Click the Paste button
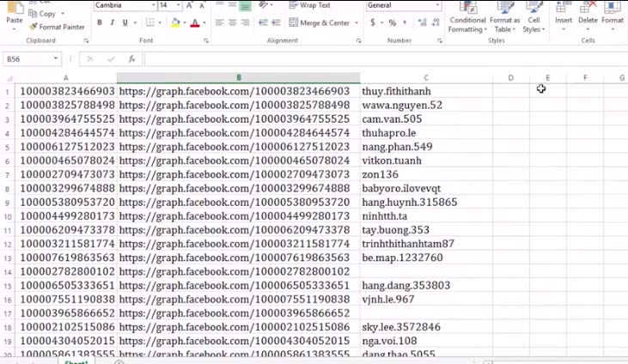Viewport: 628px width, 364px height. pyautogui.click(x=15, y=16)
